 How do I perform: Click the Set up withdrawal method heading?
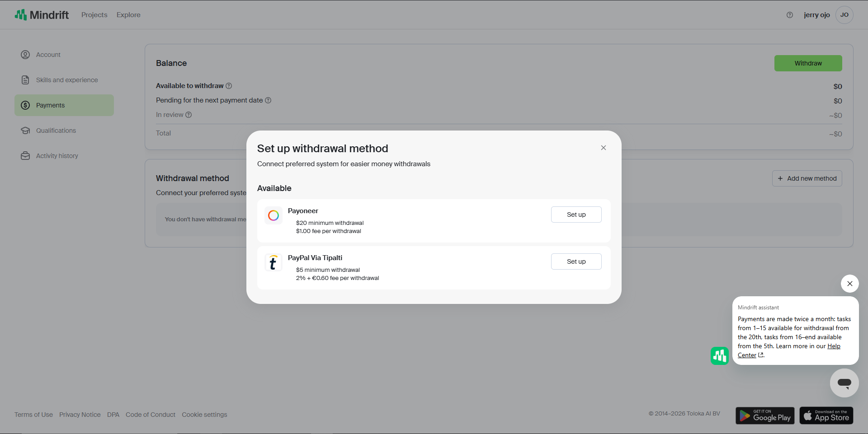click(x=323, y=149)
